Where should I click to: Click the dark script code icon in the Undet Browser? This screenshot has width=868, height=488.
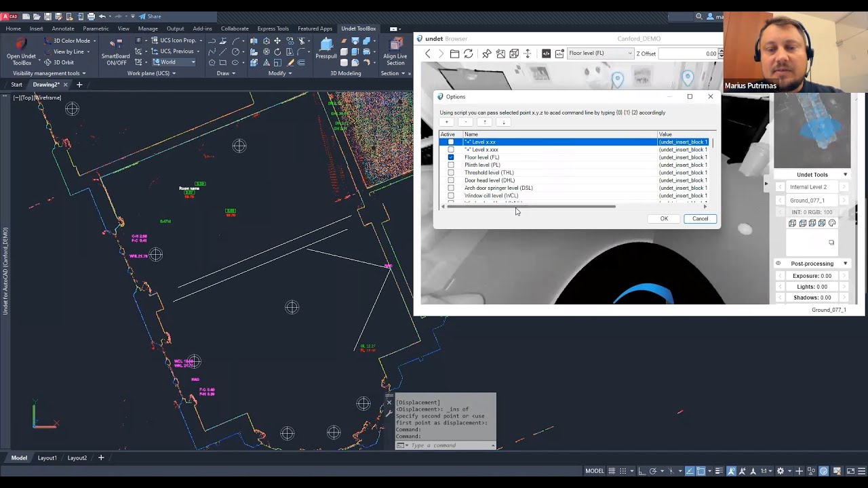pos(546,54)
